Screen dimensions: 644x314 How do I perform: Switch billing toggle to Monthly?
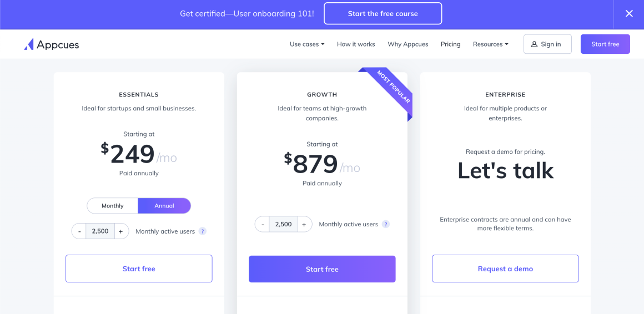113,206
